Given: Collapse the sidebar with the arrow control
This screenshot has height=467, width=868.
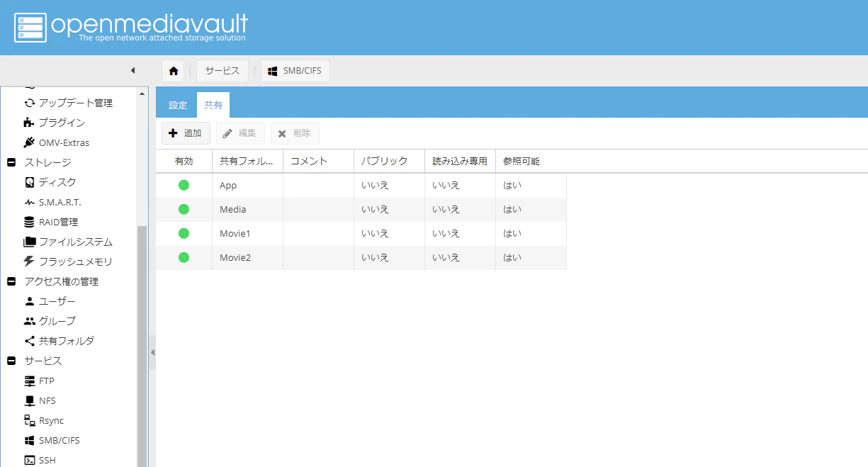Looking at the screenshot, I should [x=133, y=70].
